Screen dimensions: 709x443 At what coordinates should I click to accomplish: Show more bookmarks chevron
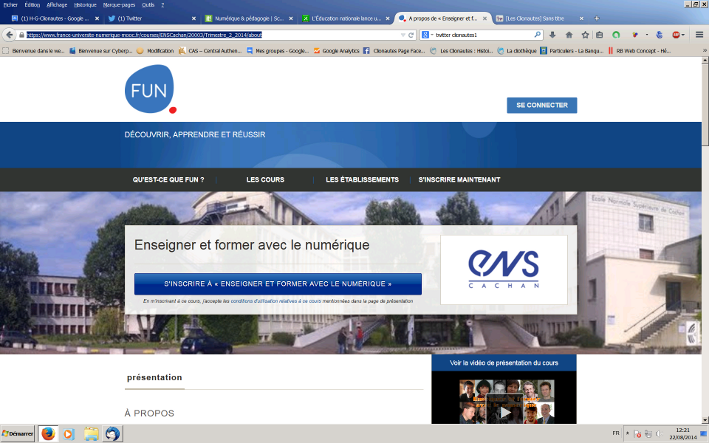coord(704,51)
